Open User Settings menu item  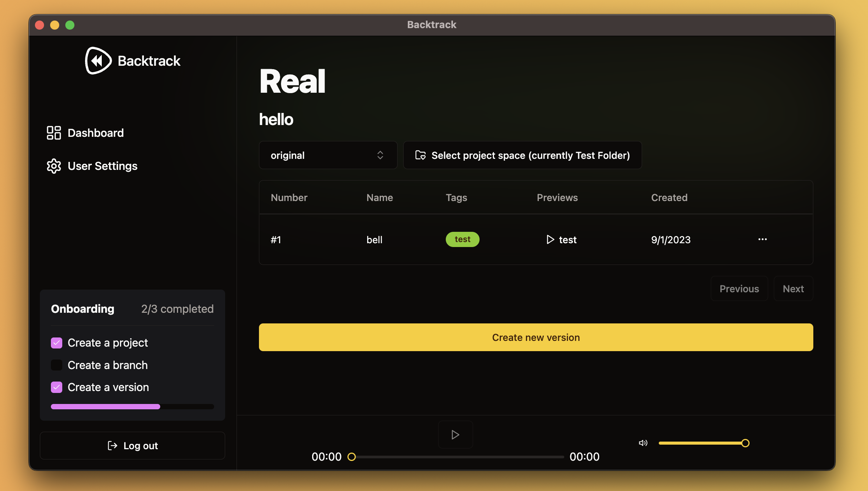tap(103, 166)
